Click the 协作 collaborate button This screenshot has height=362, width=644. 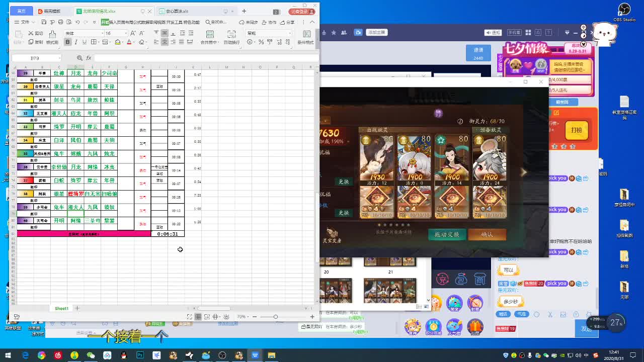269,22
